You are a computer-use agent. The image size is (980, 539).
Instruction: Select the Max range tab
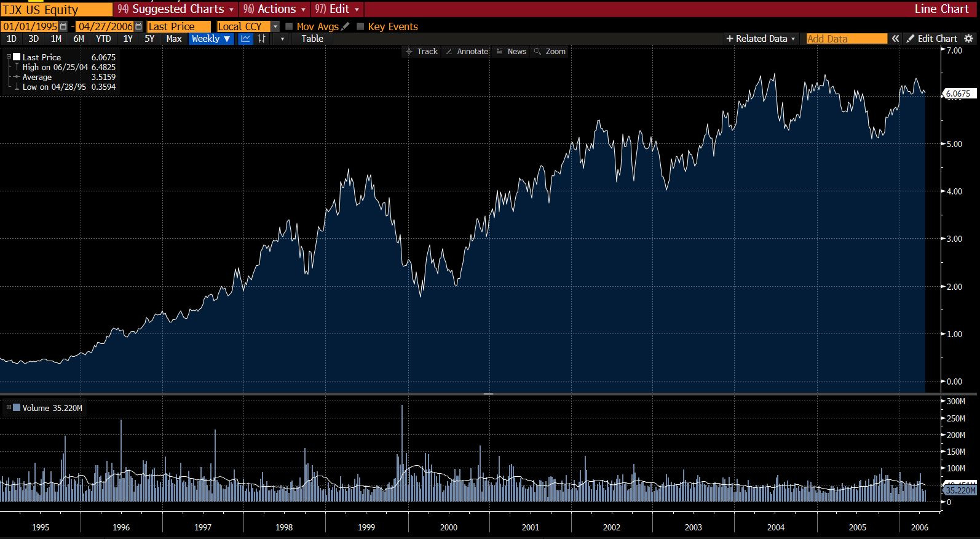[174, 39]
